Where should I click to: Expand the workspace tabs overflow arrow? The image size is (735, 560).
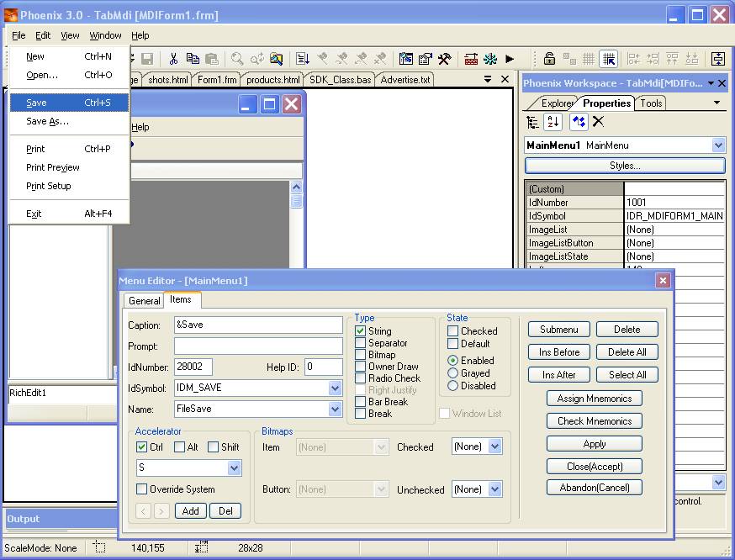point(716,103)
